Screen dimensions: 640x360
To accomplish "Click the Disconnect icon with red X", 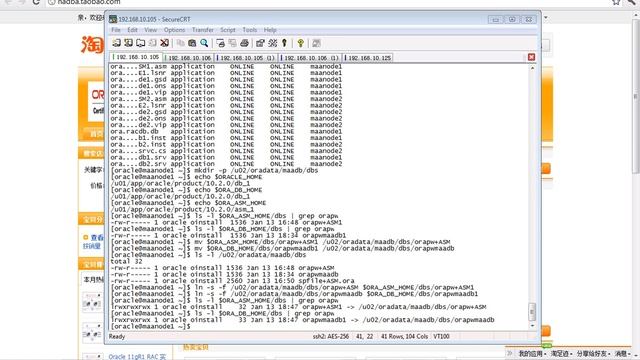I will (164, 43).
